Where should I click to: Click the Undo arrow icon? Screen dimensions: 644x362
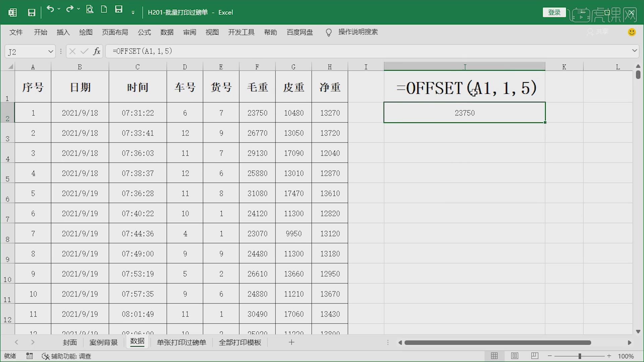click(x=50, y=9)
